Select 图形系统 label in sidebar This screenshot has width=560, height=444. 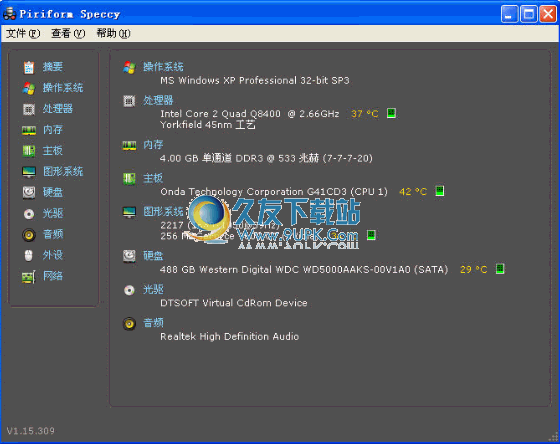coord(63,171)
